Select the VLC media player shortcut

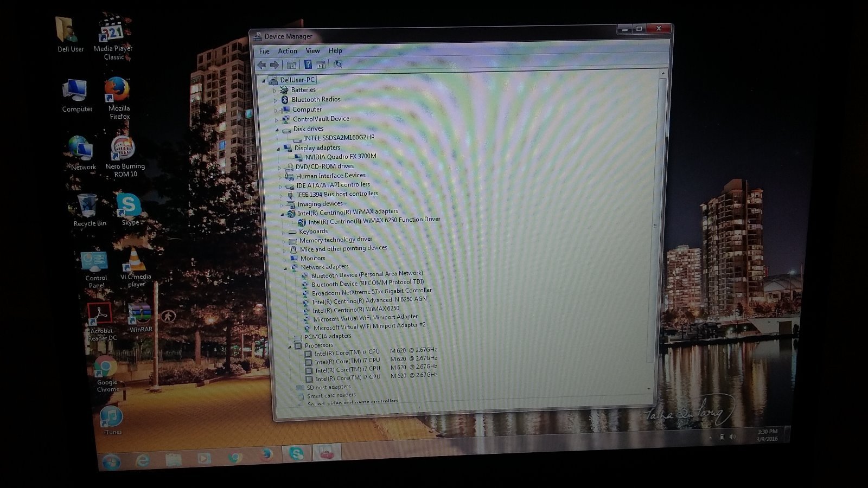[136, 268]
